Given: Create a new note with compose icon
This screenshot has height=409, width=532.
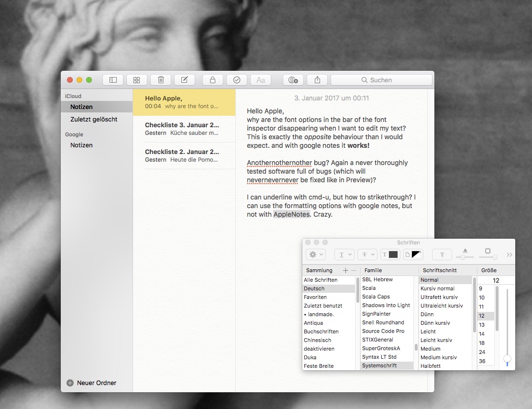Looking at the screenshot, I should (185, 80).
